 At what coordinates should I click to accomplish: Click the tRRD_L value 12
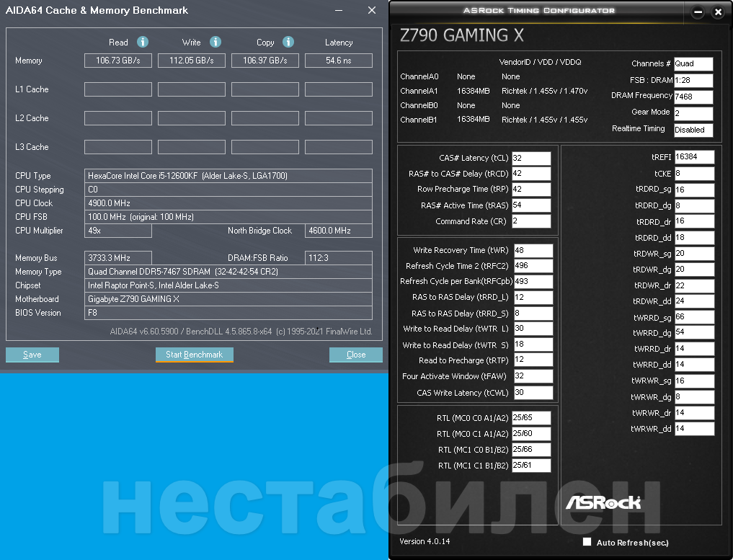pyautogui.click(x=533, y=298)
